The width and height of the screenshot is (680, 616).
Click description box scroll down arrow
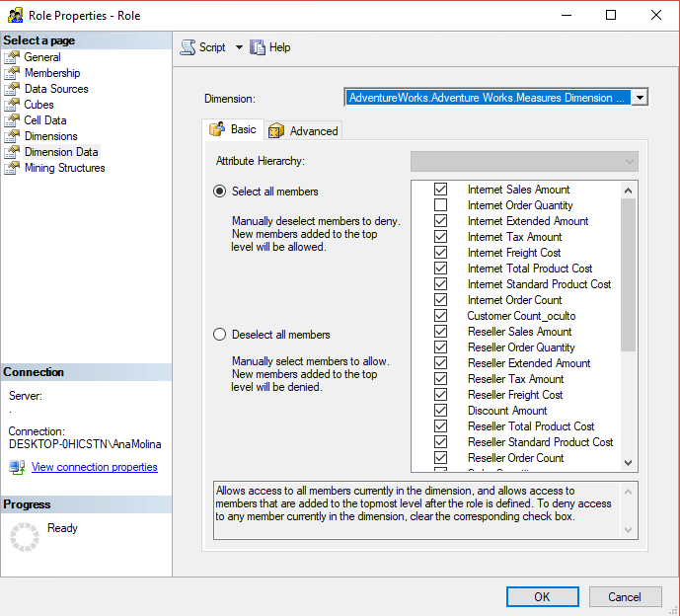[628, 530]
